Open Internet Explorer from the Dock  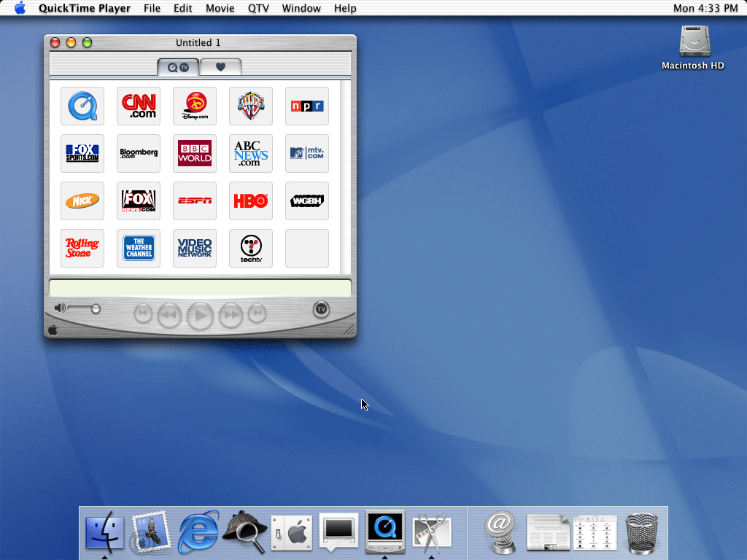click(x=198, y=532)
